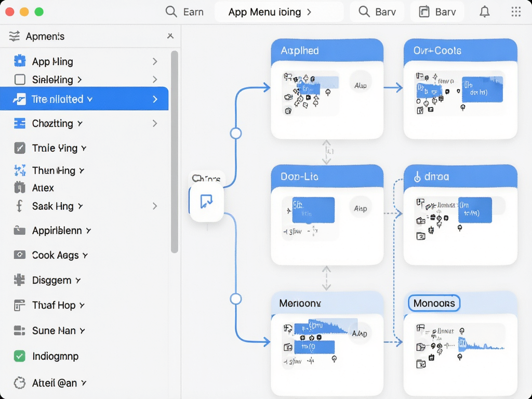Image resolution: width=532 pixels, height=399 pixels.
Task: Close the Apmenis panel with the X
Action: [170, 36]
